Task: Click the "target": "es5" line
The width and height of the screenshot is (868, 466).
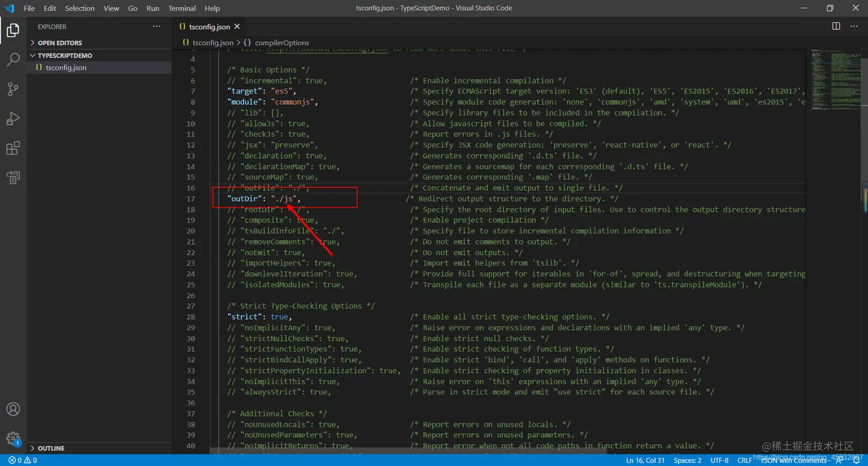Action: point(262,91)
